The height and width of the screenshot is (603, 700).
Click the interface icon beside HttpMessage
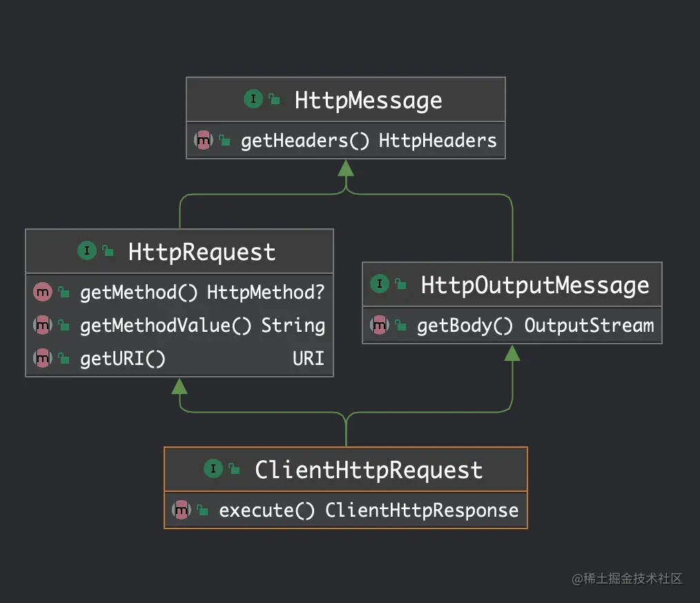253,99
